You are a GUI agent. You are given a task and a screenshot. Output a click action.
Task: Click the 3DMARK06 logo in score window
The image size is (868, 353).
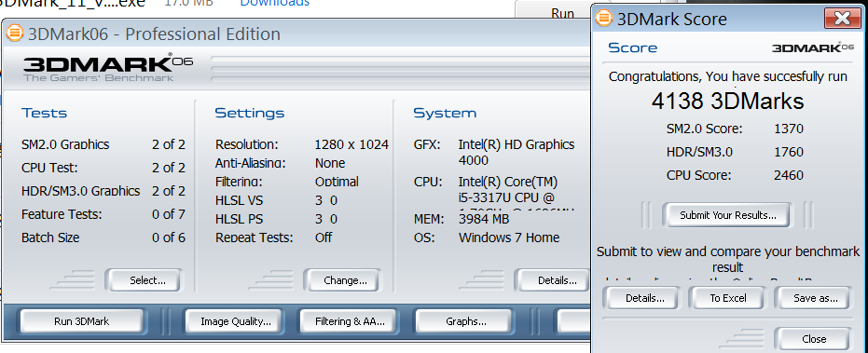813,48
